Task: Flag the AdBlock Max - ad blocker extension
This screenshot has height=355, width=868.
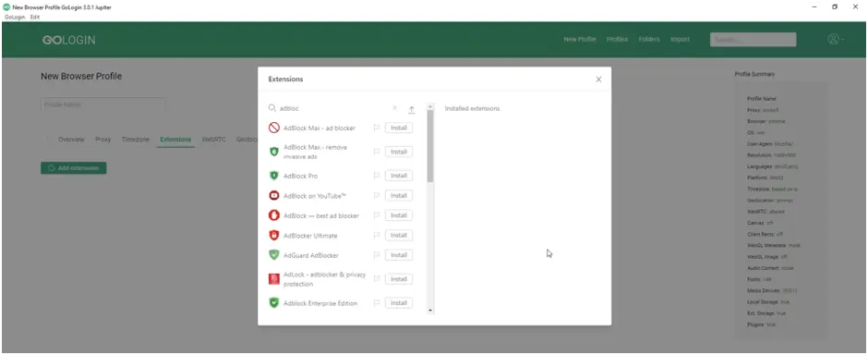Action: [377, 128]
